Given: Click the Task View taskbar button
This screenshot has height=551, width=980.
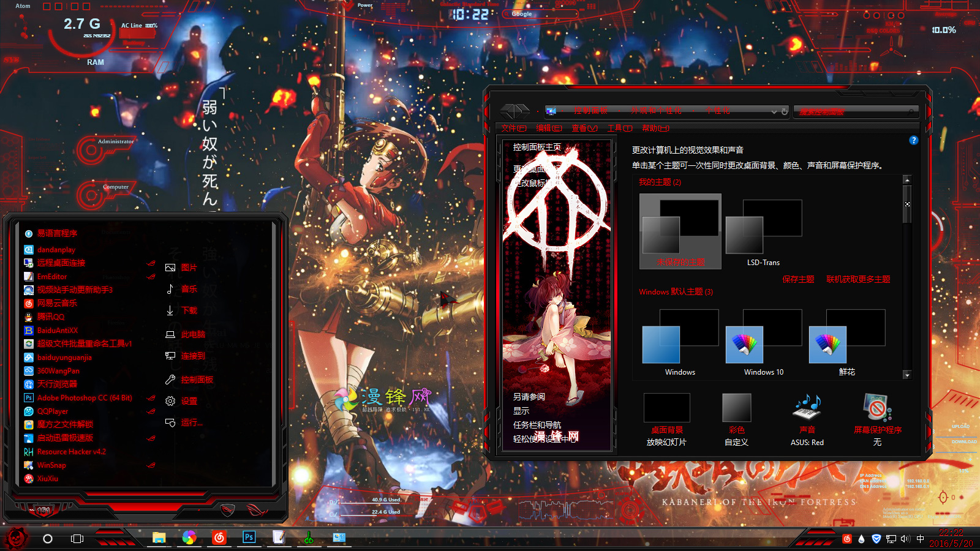Looking at the screenshot, I should point(77,539).
